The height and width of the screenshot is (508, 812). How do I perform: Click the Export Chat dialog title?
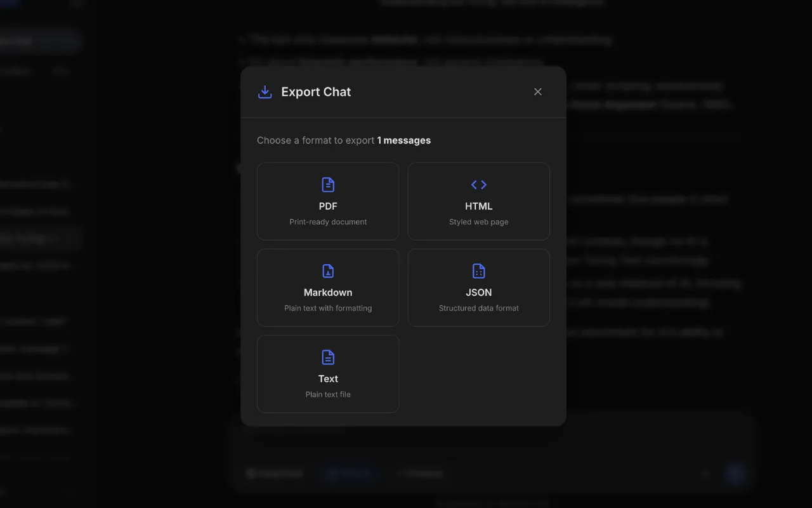tap(316, 92)
